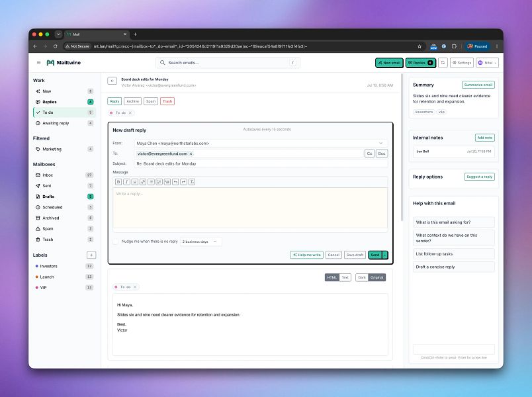Reload the browser page
The height and width of the screenshot is (397, 532).
[56, 46]
